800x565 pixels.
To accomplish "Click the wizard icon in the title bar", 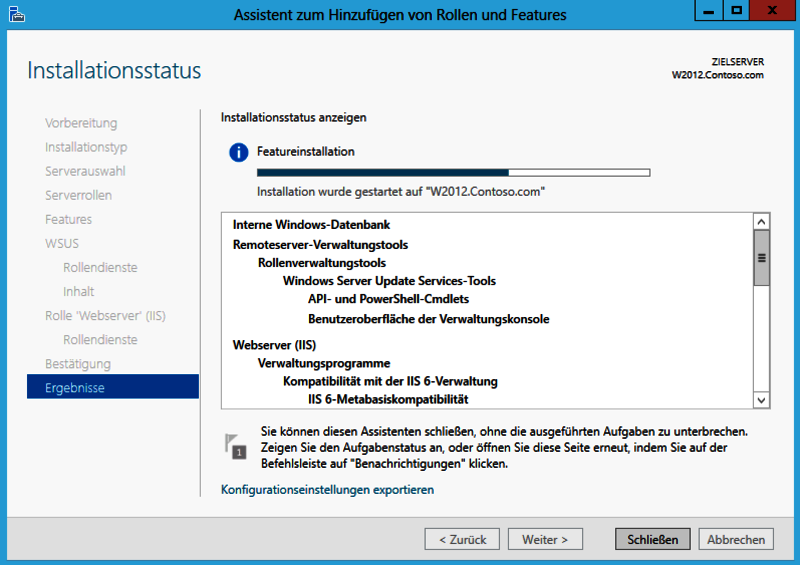I will click(x=17, y=14).
